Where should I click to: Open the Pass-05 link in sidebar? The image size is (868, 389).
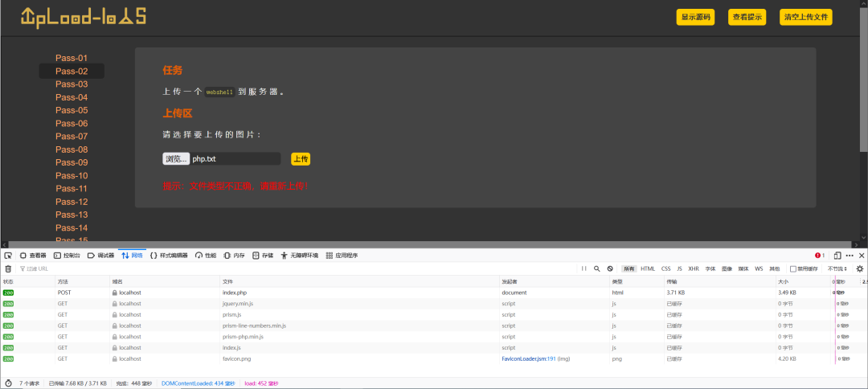tap(72, 110)
